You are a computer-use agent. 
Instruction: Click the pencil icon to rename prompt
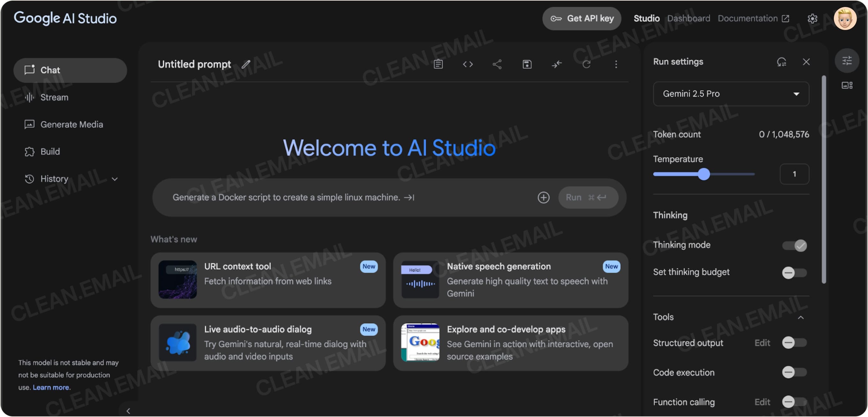pos(246,64)
